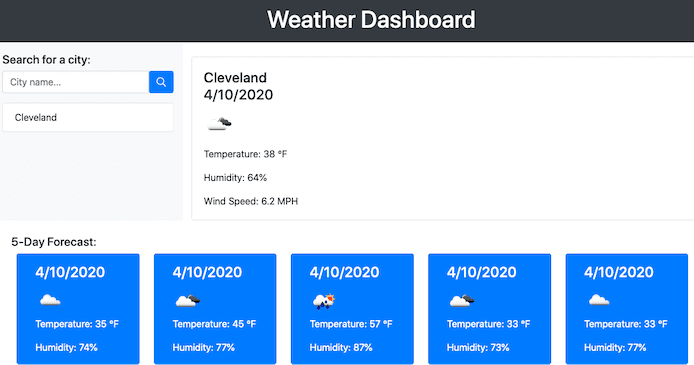Click the blue magnifying glass search button
The height and width of the screenshot is (365, 694).
coord(161,82)
